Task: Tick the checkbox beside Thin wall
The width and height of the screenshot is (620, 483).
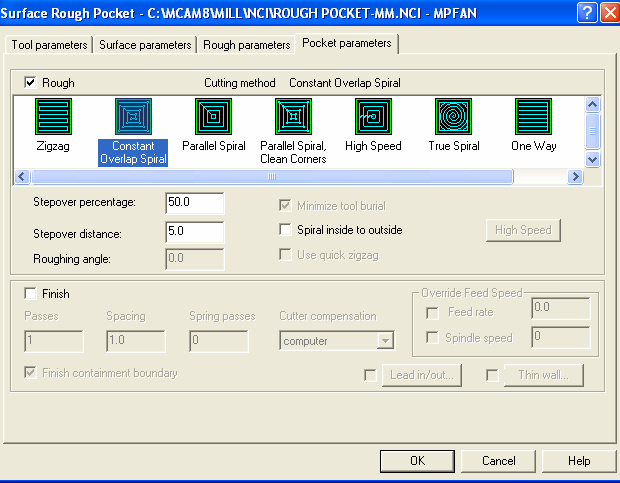Action: 492,375
